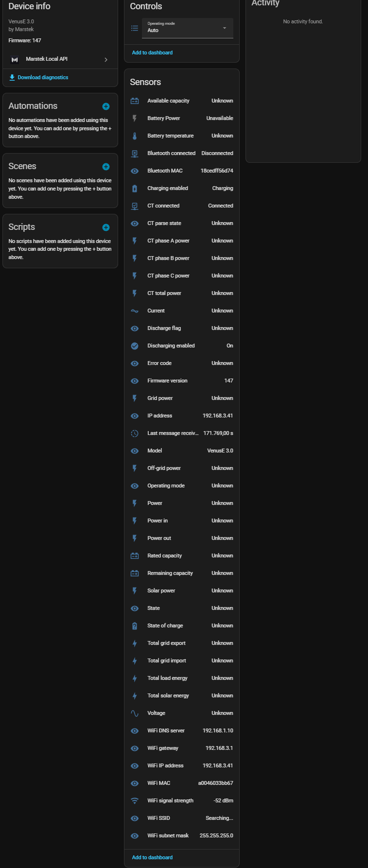Viewport: 368px width, 868px height.
Task: Add a new automation with plus button
Action: coord(106,106)
